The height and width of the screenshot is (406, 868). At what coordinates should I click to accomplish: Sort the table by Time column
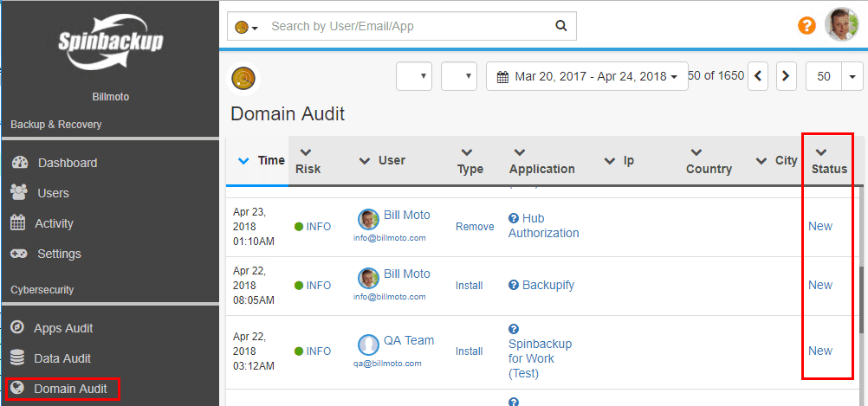click(x=270, y=160)
